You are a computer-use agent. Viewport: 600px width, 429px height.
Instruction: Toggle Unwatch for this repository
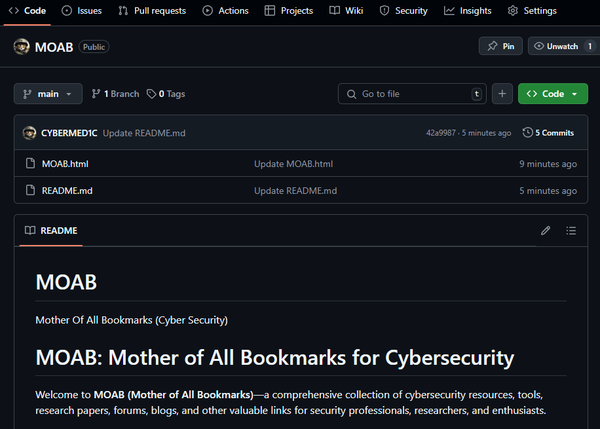(x=563, y=46)
